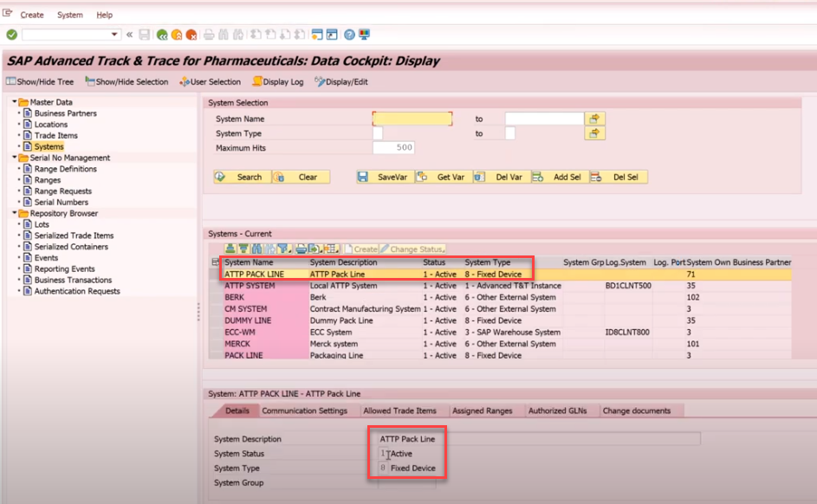Select the ATTP SYSTEM row
Screen dimensions: 817x504
pos(500,285)
